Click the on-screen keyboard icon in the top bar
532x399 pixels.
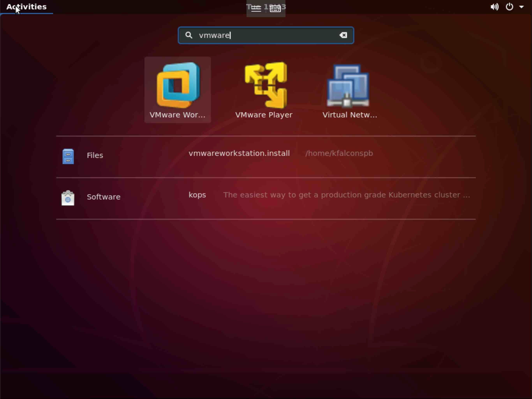click(275, 9)
